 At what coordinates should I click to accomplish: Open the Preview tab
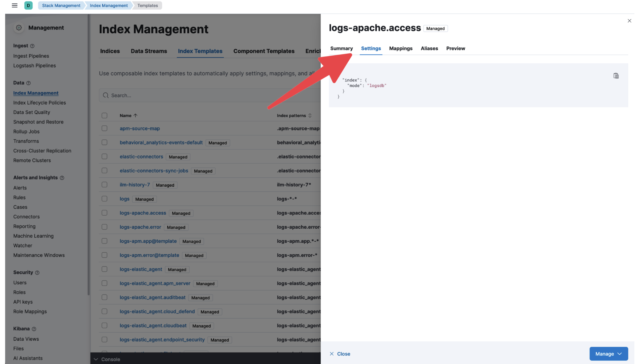[x=456, y=49]
